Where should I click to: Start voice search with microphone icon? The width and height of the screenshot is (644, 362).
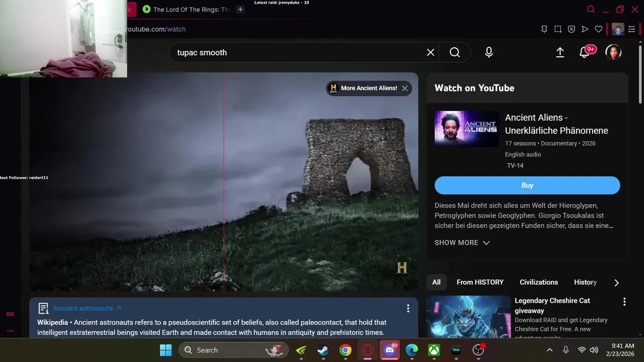click(489, 52)
